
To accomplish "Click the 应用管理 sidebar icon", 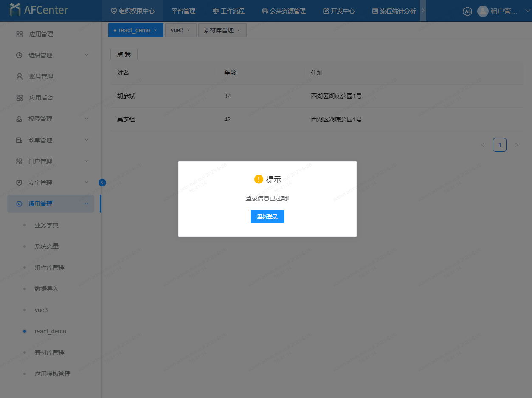I will [x=19, y=34].
